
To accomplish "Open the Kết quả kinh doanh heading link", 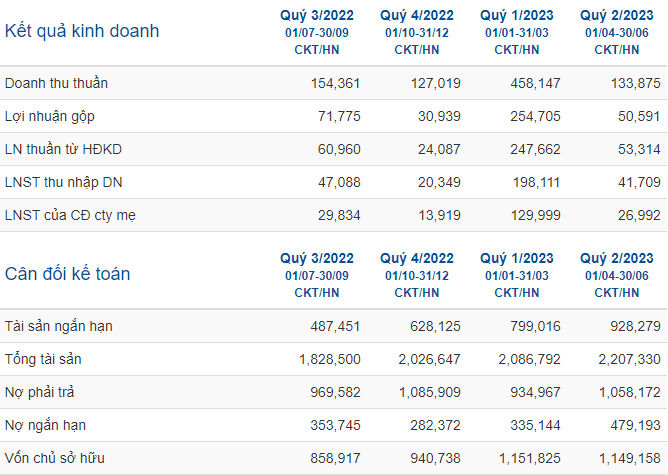I will pyautogui.click(x=82, y=31).
